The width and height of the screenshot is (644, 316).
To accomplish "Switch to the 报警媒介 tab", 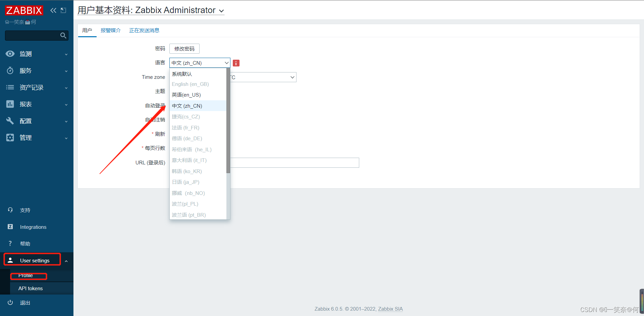I will 111,30.
